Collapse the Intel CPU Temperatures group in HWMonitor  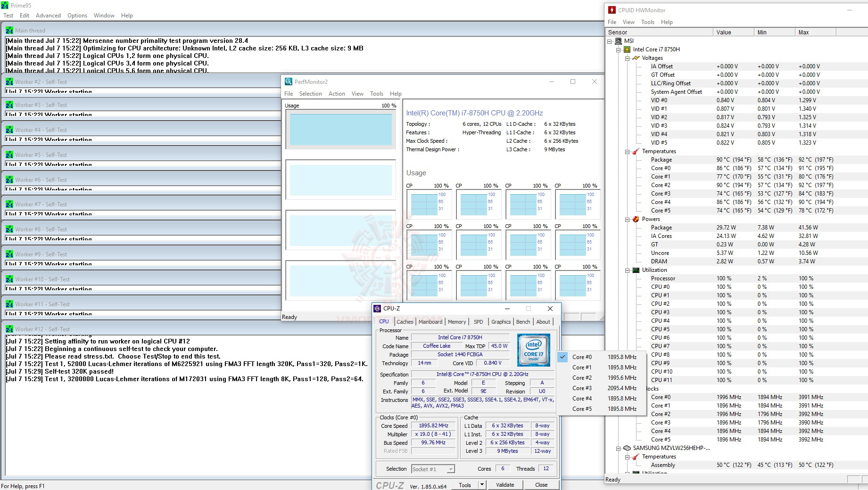pyautogui.click(x=628, y=151)
